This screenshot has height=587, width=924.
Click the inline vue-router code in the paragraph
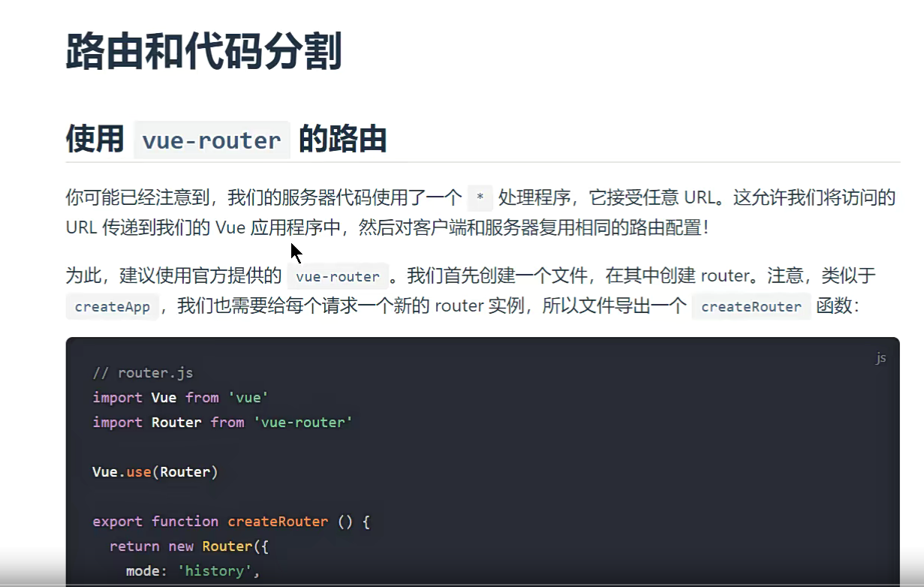[x=338, y=277]
